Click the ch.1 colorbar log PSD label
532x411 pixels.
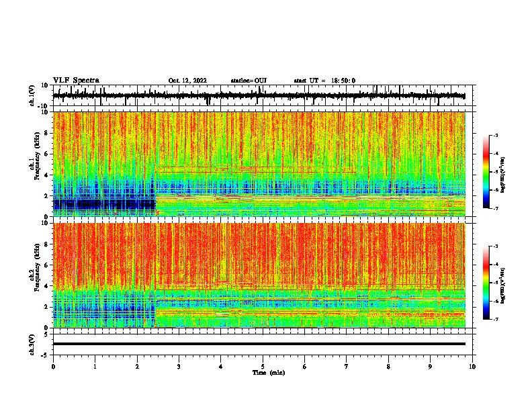click(x=503, y=175)
